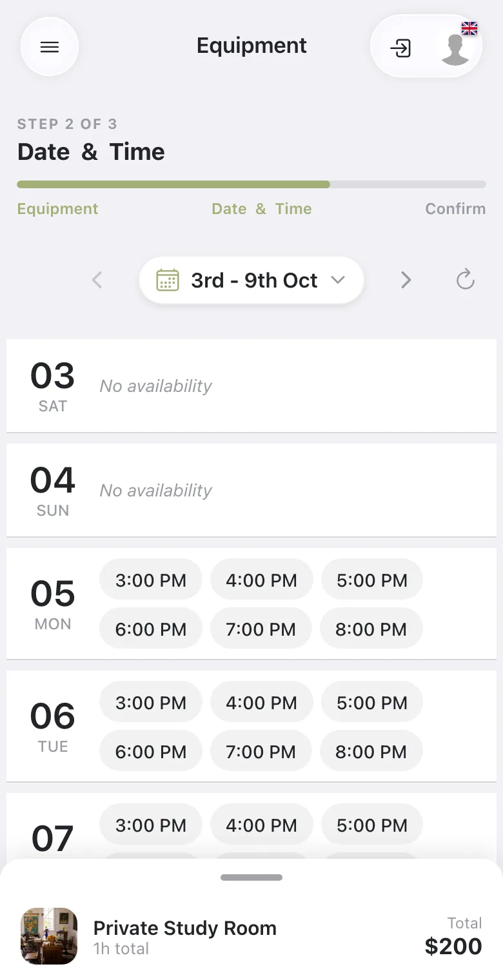Choose 4:00 PM on day 07
The width and height of the screenshot is (503, 980).
(x=261, y=825)
